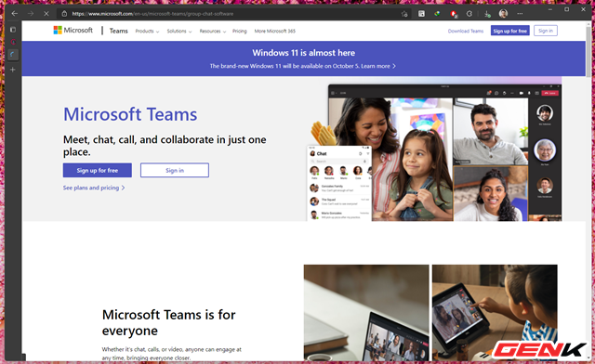Go back using the browser back arrow
595x364 pixels.
(x=15, y=14)
